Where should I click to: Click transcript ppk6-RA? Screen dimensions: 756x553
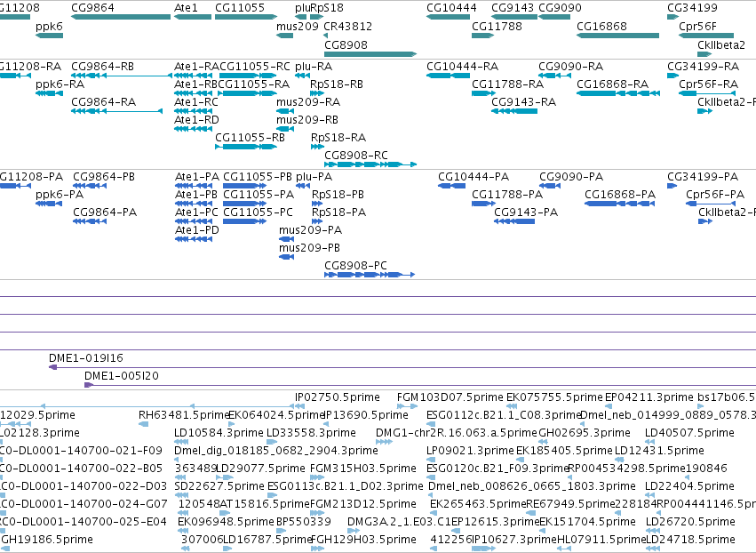pyautogui.click(x=49, y=93)
